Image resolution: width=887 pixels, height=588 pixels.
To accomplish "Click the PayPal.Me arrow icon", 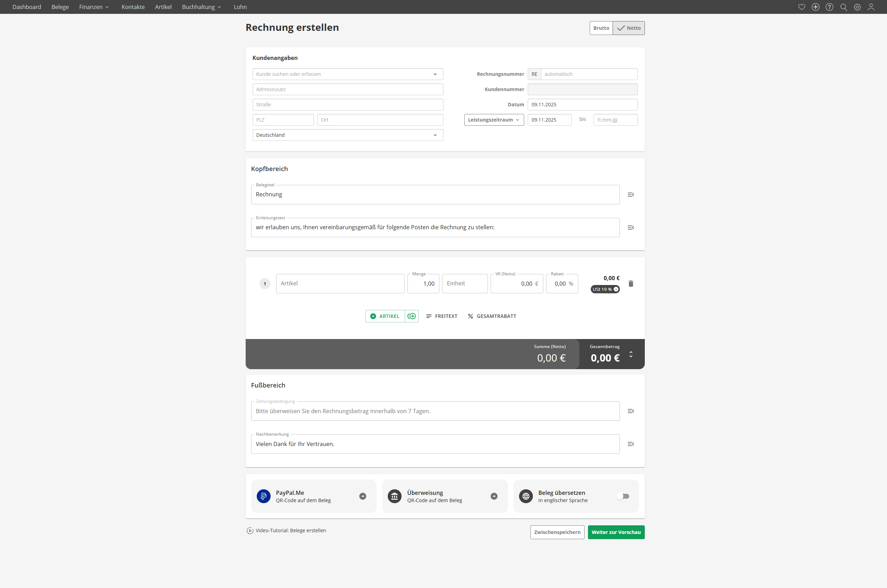I will click(362, 496).
